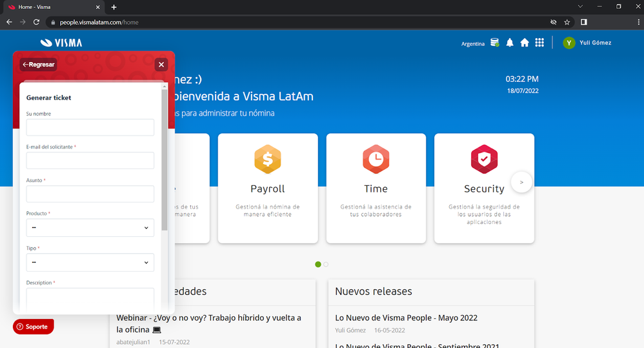Click the Security shield icon

point(484,159)
